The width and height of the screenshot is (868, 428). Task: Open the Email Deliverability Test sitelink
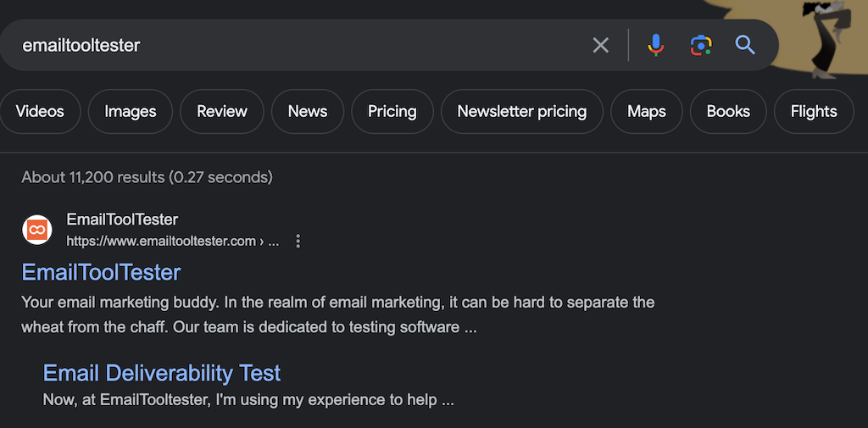tap(162, 373)
